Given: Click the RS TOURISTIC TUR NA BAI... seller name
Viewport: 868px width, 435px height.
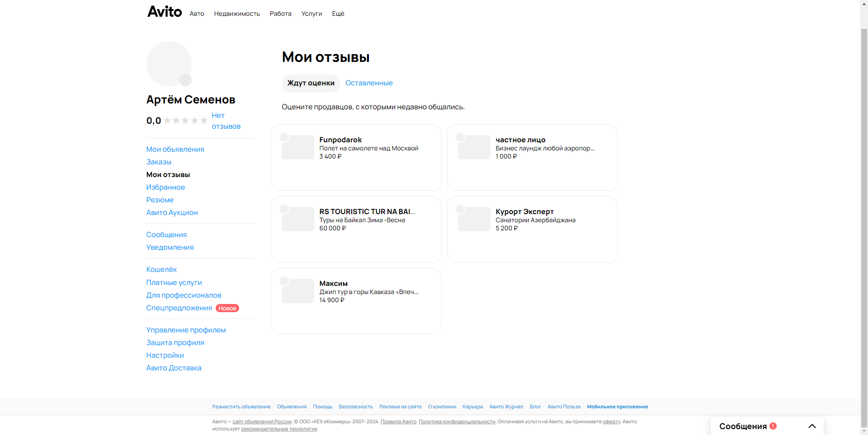Looking at the screenshot, I should click(x=367, y=211).
